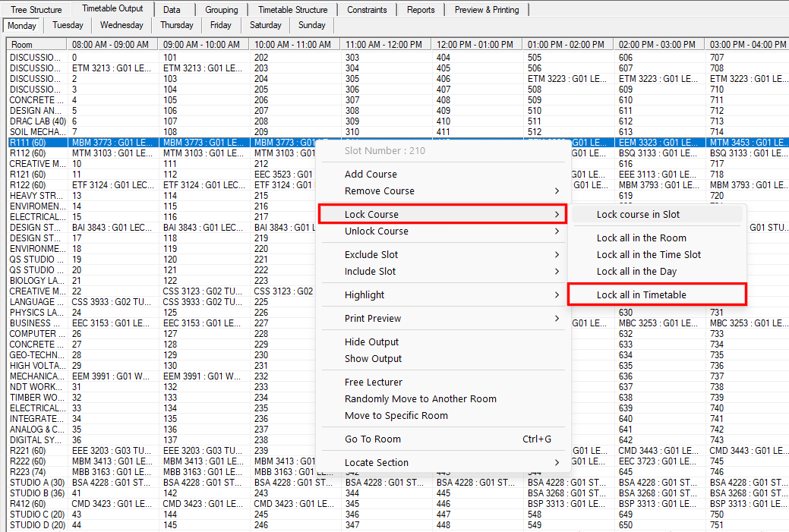Screen dimensions: 789x532
Task: Open the Data tab
Action: pyautogui.click(x=172, y=10)
